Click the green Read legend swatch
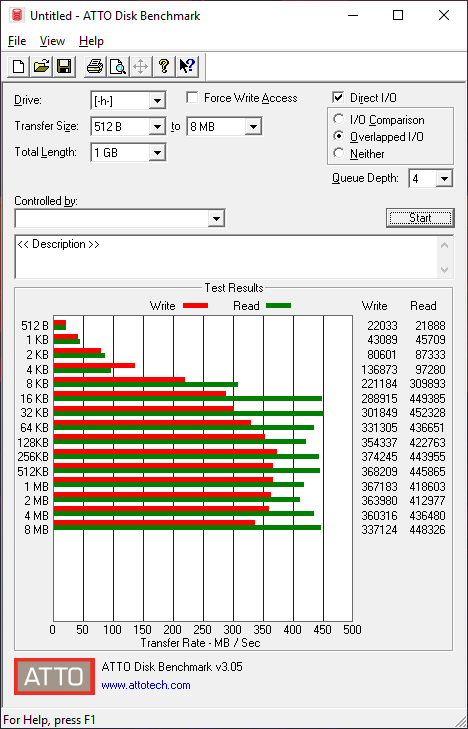 pyautogui.click(x=278, y=305)
